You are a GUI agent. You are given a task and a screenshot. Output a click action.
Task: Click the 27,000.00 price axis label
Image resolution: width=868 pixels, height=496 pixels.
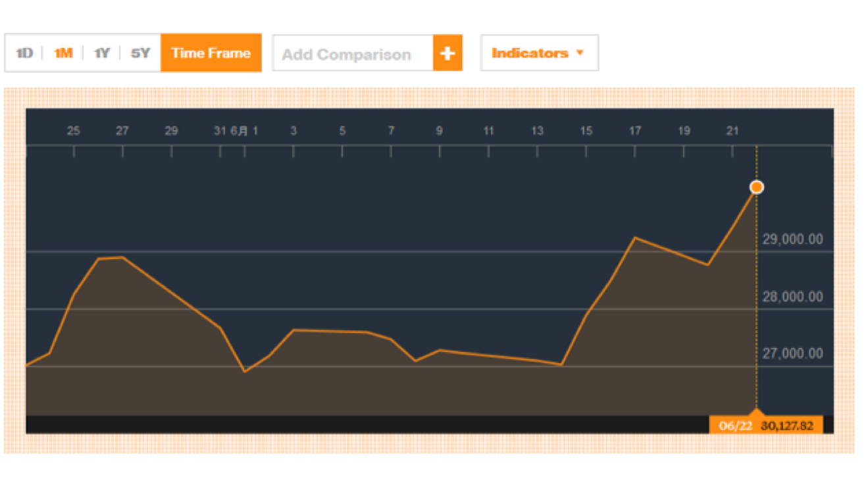coord(792,354)
